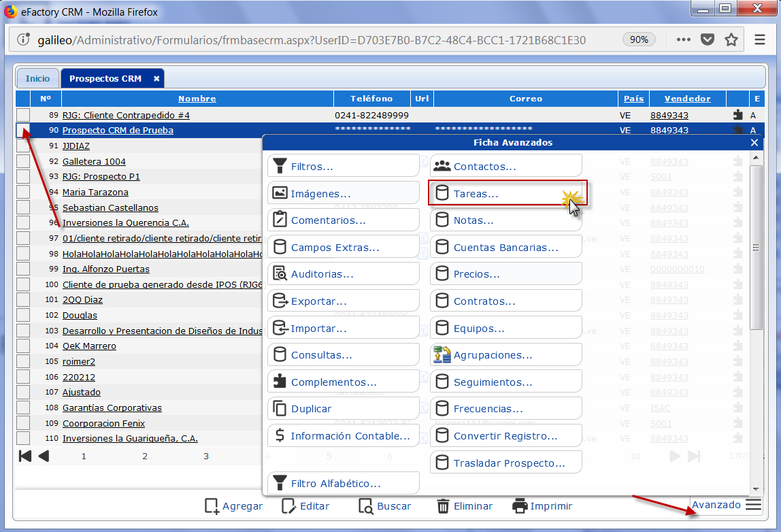Close the Ficha Avanzados panel
The width and height of the screenshot is (781, 532).
[754, 143]
